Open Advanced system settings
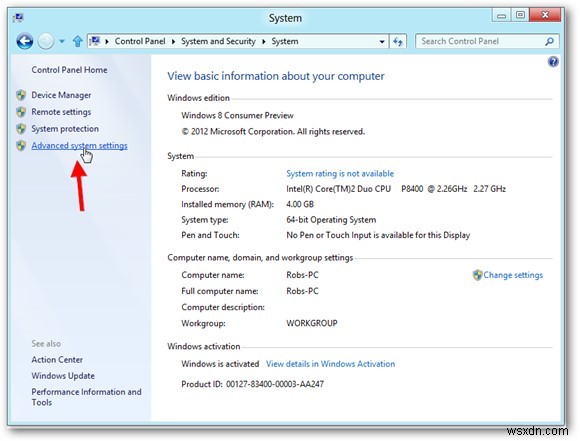Viewport: 580px width, 441px height. click(x=80, y=145)
